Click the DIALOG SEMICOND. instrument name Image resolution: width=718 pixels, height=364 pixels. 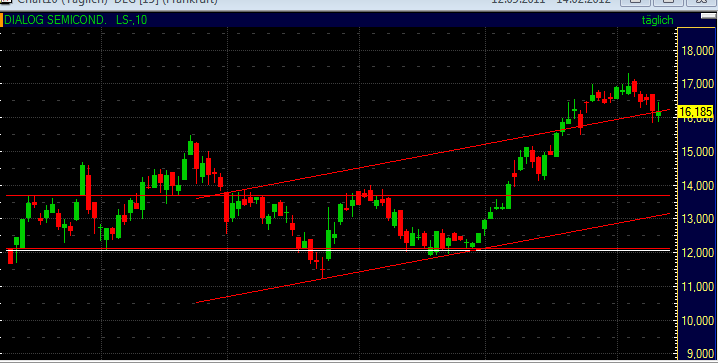click(x=55, y=20)
